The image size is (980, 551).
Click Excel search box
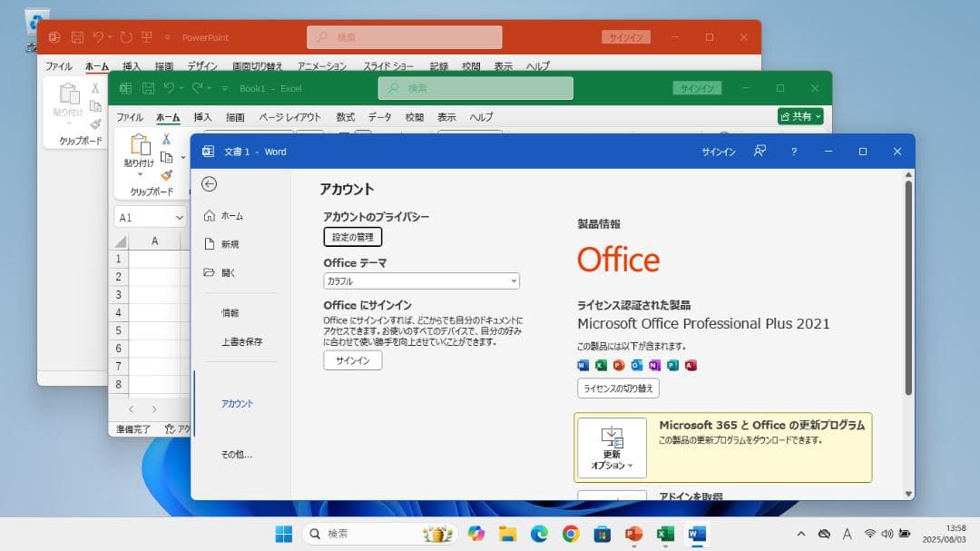point(475,88)
